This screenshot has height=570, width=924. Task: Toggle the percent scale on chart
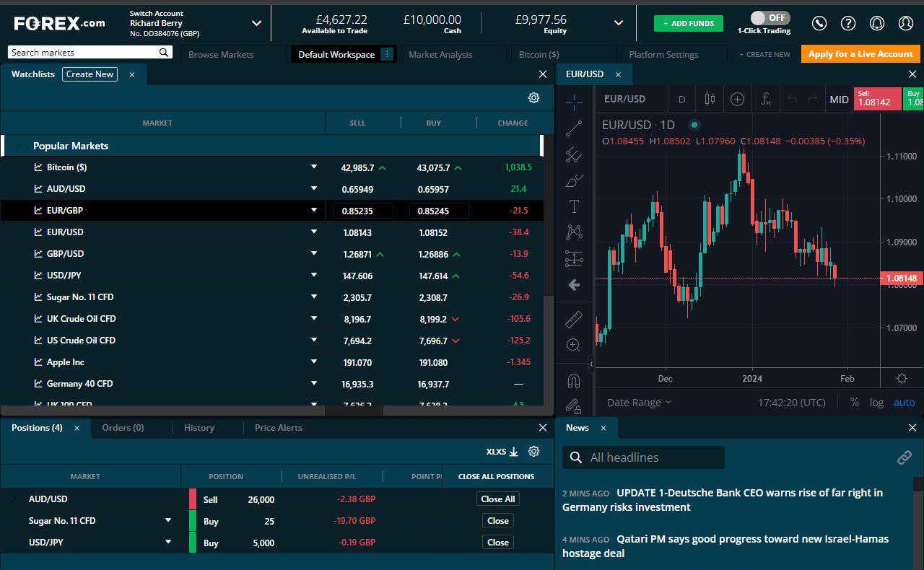[x=855, y=403]
